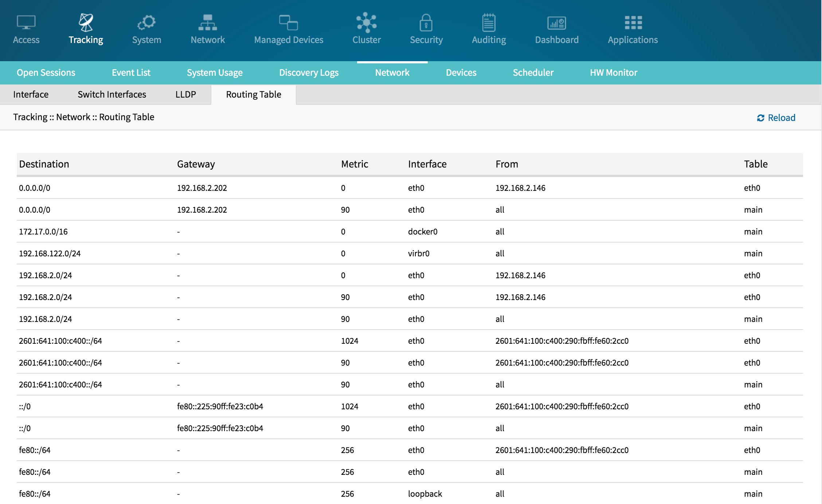Open the HW Monitor tab
This screenshot has width=822, height=504.
614,72
